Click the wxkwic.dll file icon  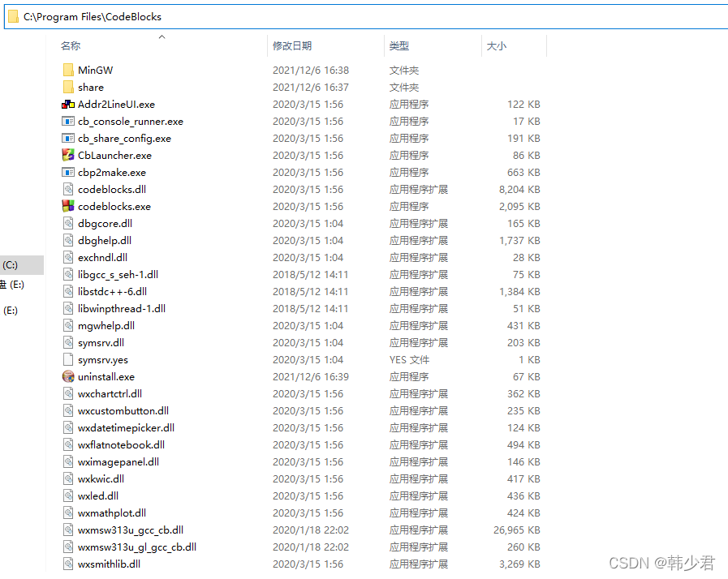[68, 478]
